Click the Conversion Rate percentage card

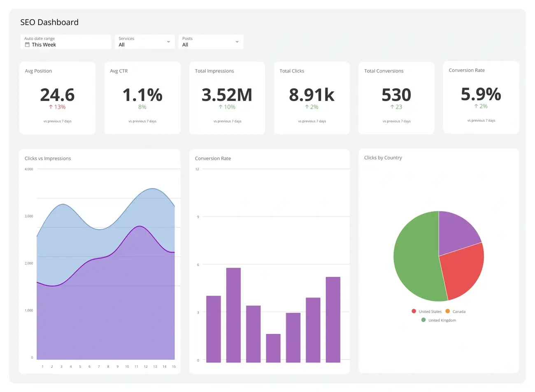click(481, 97)
